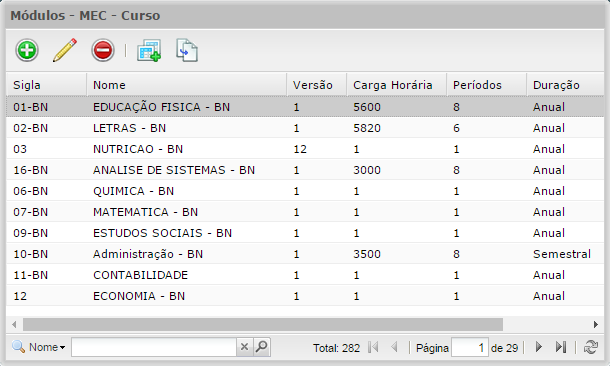Click the search text input

(x=154, y=347)
